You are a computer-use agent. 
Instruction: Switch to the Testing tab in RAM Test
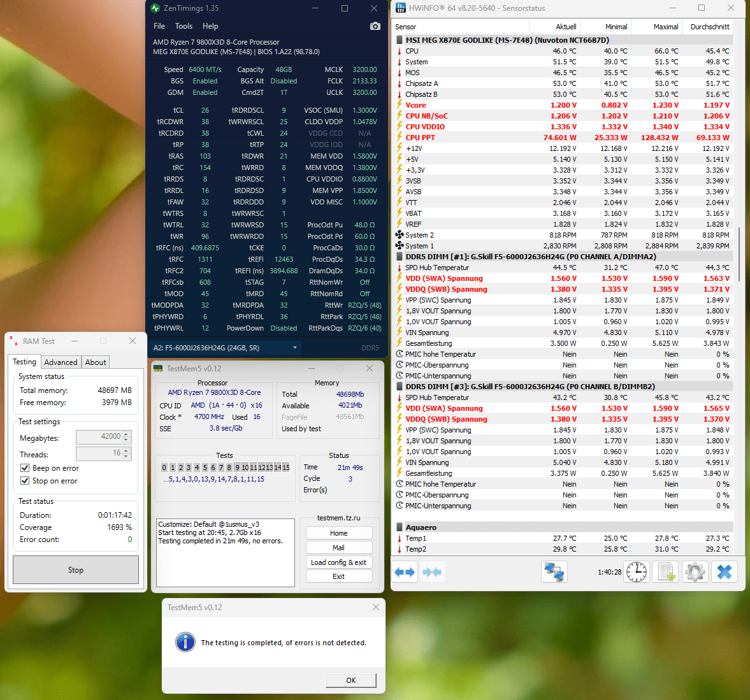(24, 362)
